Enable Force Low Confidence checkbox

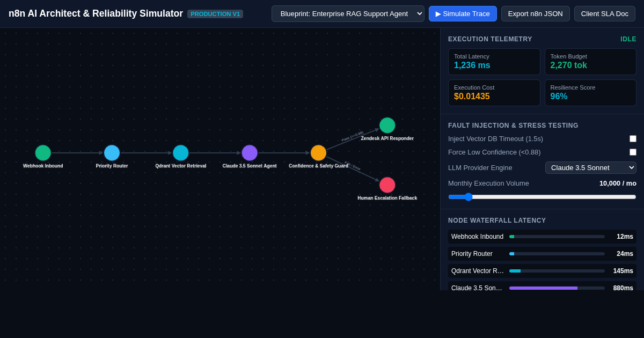tap(633, 152)
